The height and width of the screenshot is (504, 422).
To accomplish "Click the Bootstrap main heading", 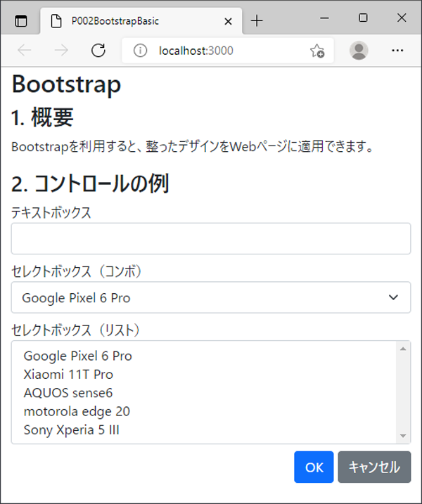I will [66, 84].
